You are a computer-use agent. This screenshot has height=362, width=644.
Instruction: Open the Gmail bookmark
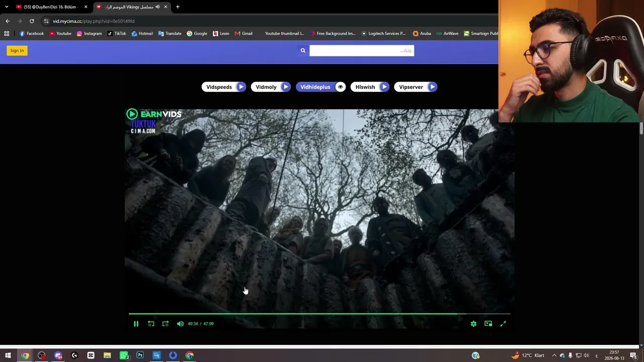pyautogui.click(x=244, y=34)
